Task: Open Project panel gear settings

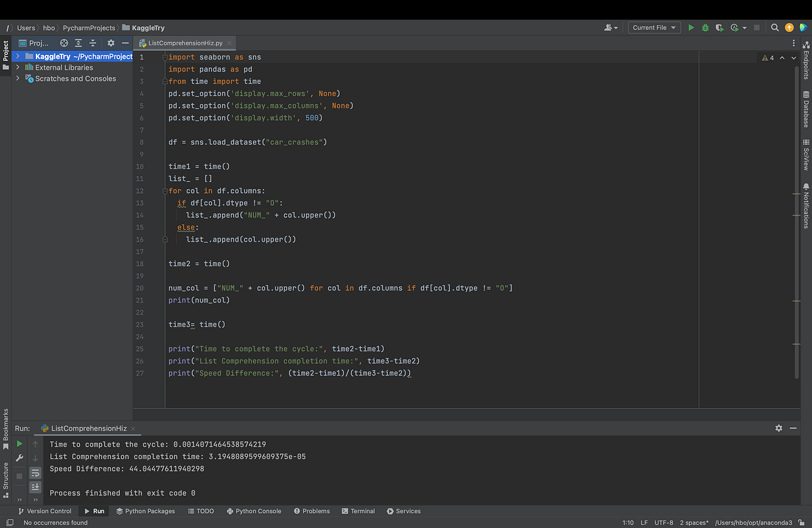Action: click(111, 43)
